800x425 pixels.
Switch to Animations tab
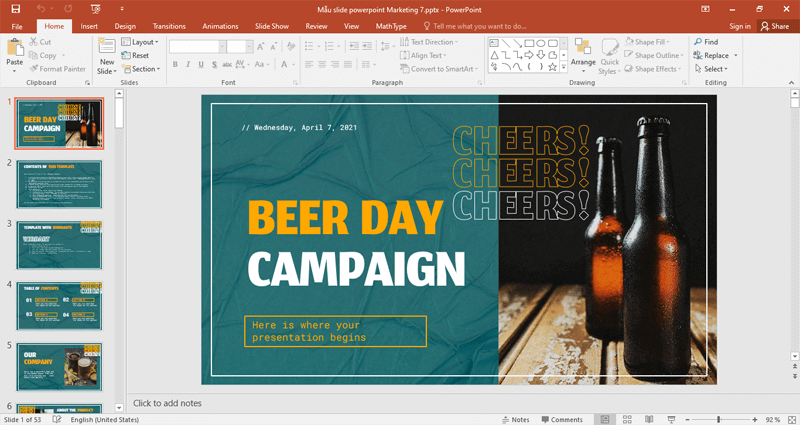tap(220, 26)
